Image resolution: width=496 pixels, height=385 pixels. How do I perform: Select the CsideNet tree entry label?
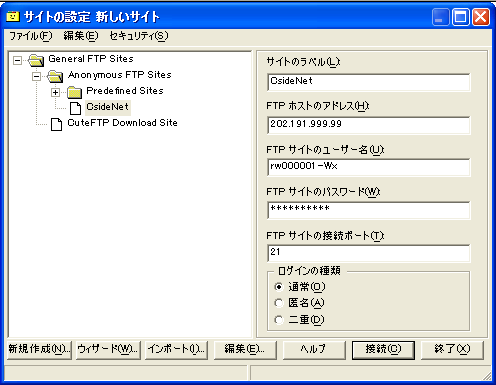107,107
